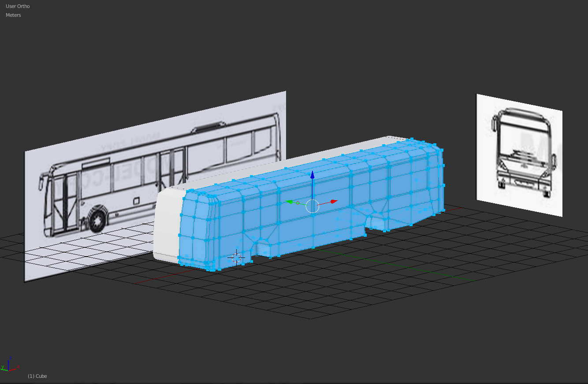Click the Meters unit label
Viewport: 588px width, 384px height.
pos(13,15)
